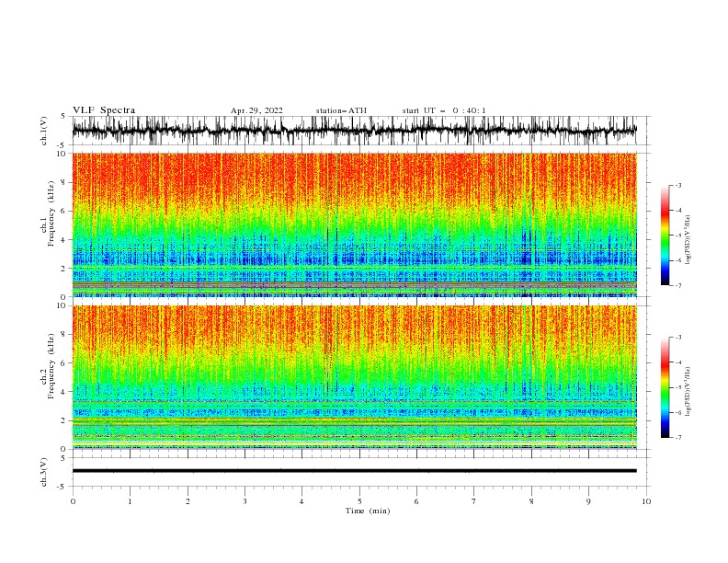This screenshot has width=728, height=563.
Task: Click the "Time (min)" axis label
Action: (368, 511)
